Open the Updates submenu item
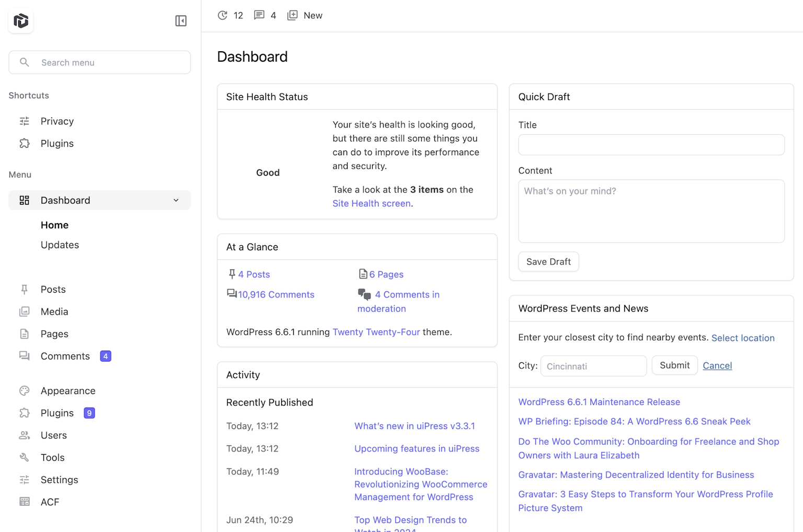This screenshot has height=532, width=803. 60,245
